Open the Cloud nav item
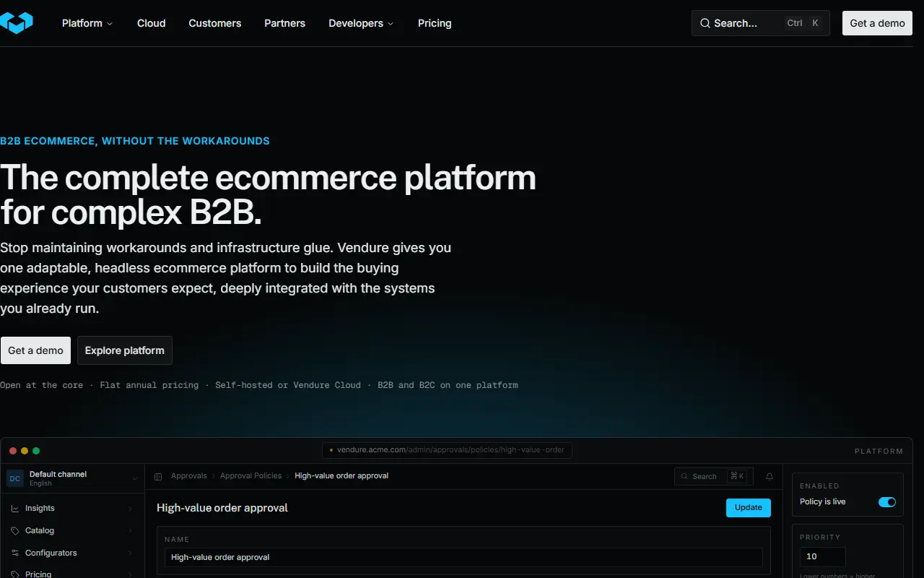The height and width of the screenshot is (578, 924). [x=152, y=23]
